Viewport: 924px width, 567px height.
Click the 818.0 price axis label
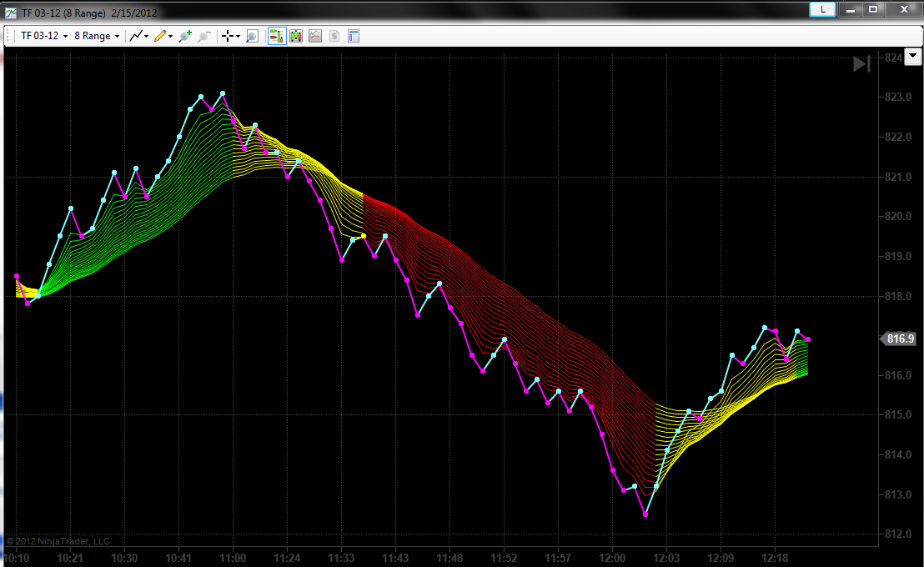tap(898, 297)
